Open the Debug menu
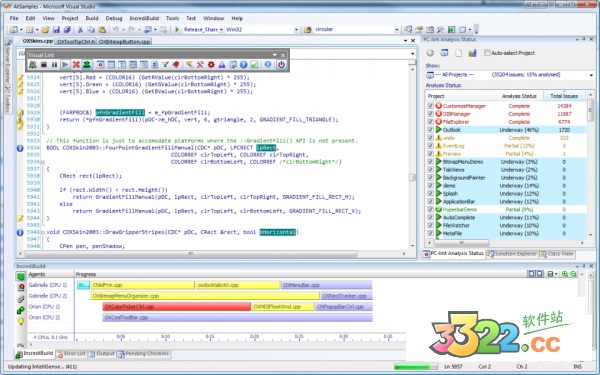 (x=114, y=18)
